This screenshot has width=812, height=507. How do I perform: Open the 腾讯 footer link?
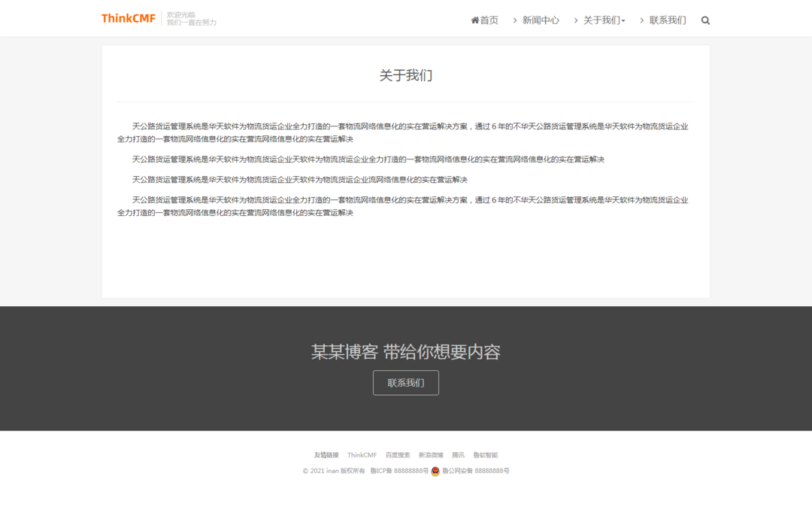coord(458,455)
